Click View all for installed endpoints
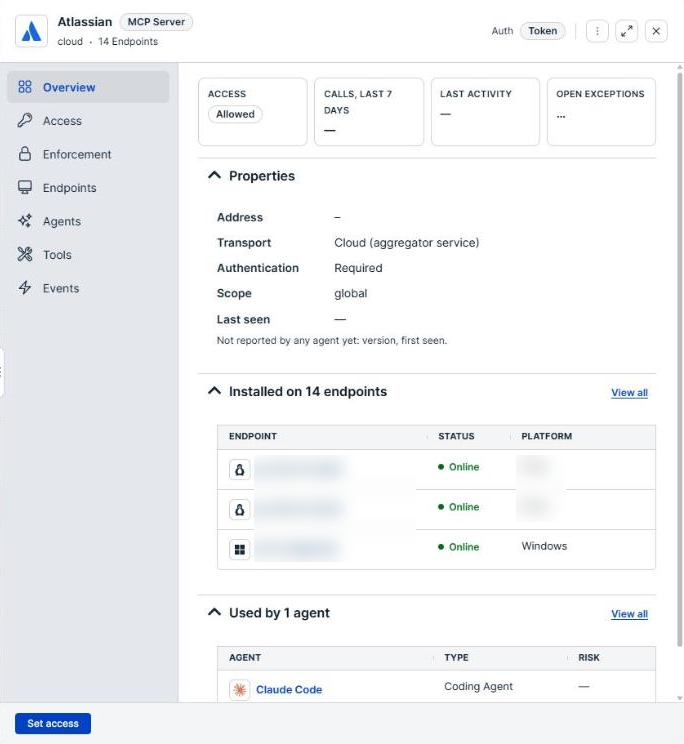This screenshot has height=744, width=684. 629,392
